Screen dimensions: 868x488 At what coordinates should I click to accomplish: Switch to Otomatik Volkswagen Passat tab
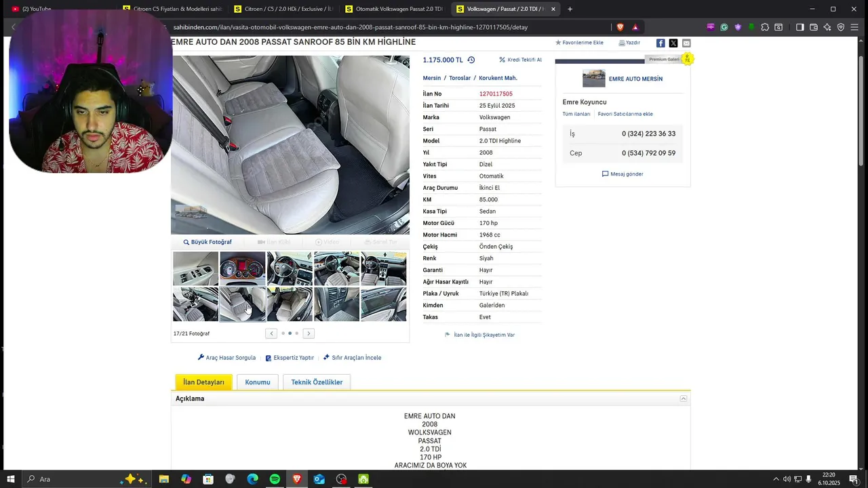tap(395, 9)
